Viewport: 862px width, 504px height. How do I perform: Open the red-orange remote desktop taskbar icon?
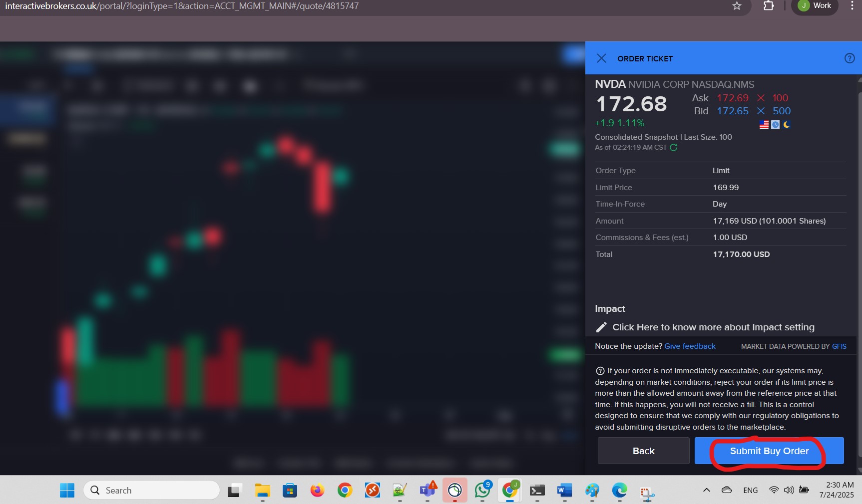(372, 491)
